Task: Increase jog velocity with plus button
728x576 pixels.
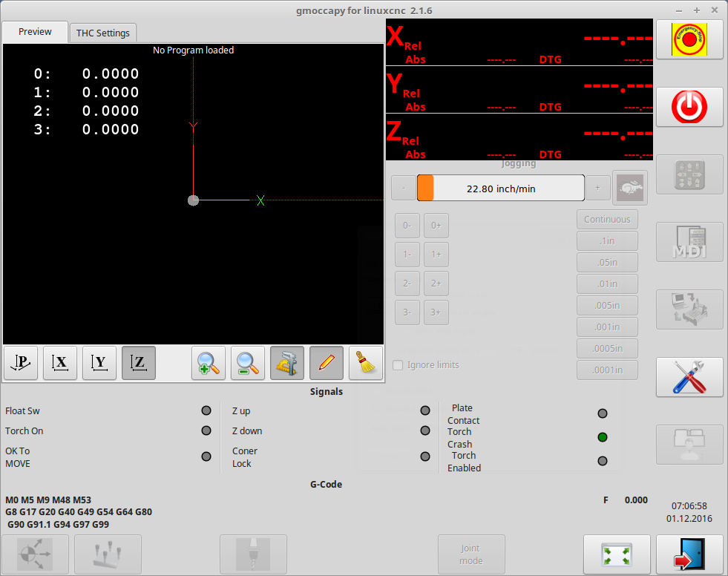Action: (597, 188)
